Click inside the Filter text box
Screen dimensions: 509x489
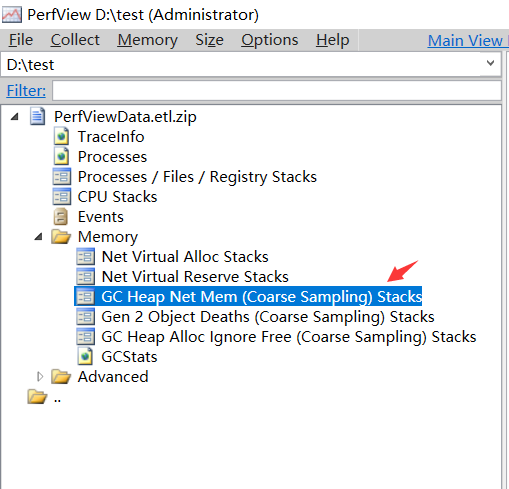(x=277, y=90)
